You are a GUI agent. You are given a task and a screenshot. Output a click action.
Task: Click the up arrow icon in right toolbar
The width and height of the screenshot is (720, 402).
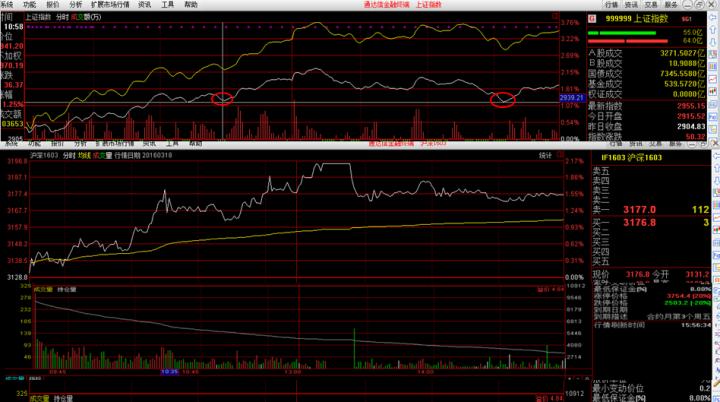pos(715,30)
